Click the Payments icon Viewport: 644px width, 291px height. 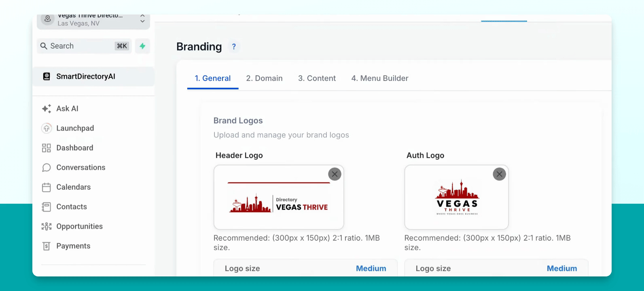47,246
